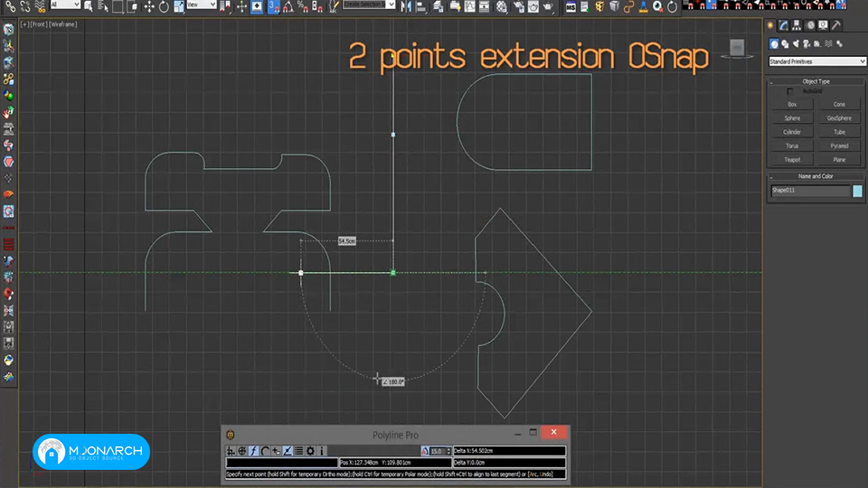Select the Scale transform tool
The height and width of the screenshot is (488, 868).
[178, 6]
